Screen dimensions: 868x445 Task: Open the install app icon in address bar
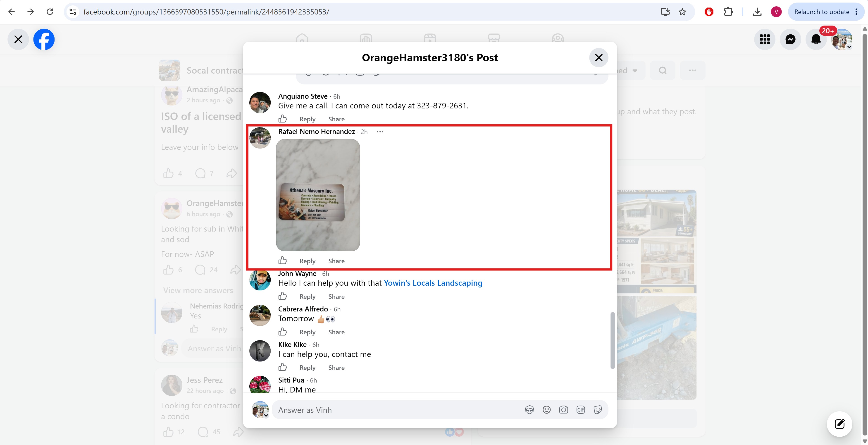coord(665,12)
